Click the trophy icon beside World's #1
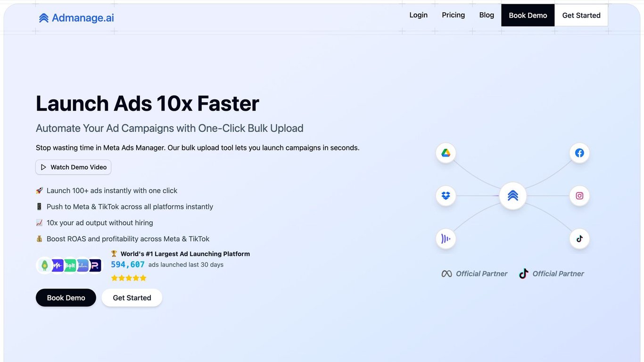644x362 pixels. 114,254
